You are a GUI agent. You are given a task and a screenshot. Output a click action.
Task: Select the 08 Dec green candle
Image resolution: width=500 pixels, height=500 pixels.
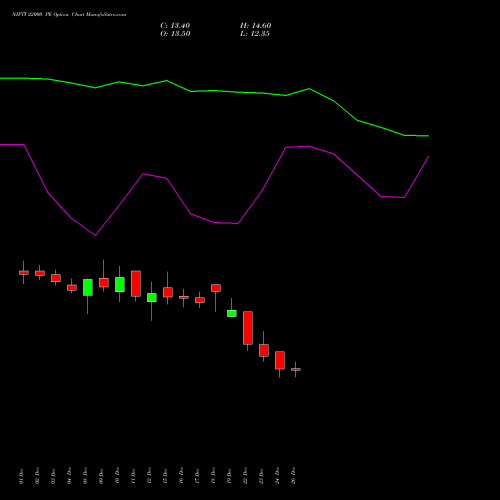pyautogui.click(x=88, y=287)
